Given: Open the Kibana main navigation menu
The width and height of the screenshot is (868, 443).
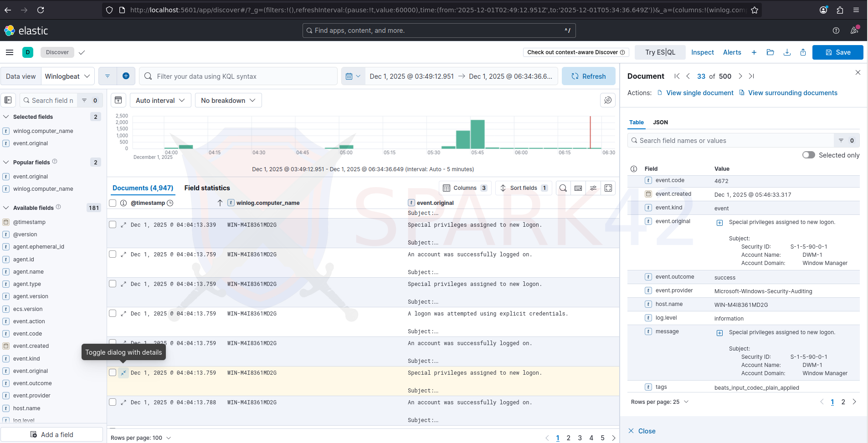Looking at the screenshot, I should click(x=10, y=52).
